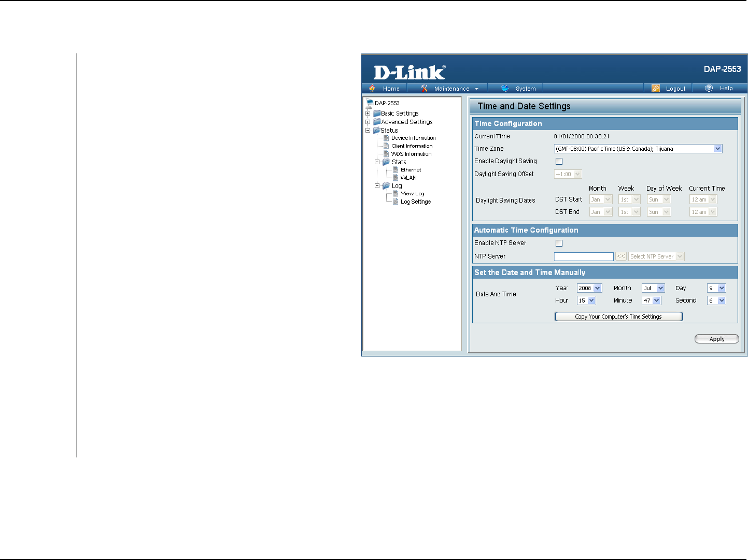748x560 pixels.
Task: Open Device Information page icon
Action: pos(386,138)
